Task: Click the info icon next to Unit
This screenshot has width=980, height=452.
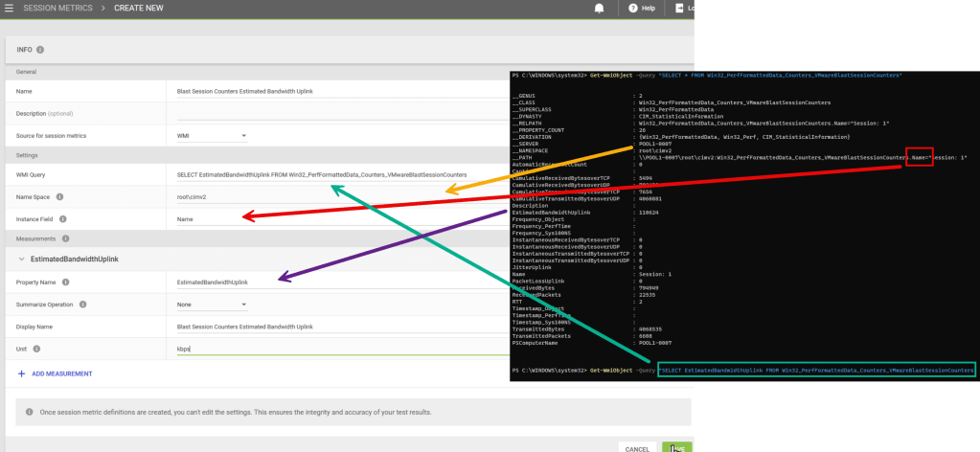Action: coord(36,349)
